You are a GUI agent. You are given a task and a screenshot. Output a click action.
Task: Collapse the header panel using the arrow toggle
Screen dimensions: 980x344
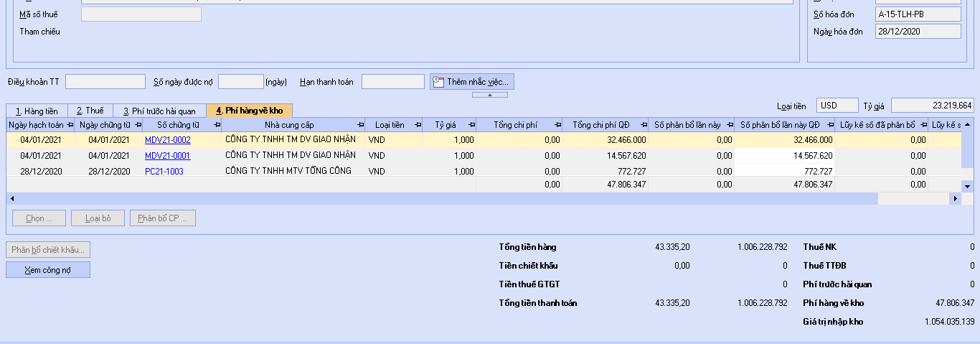point(490,95)
